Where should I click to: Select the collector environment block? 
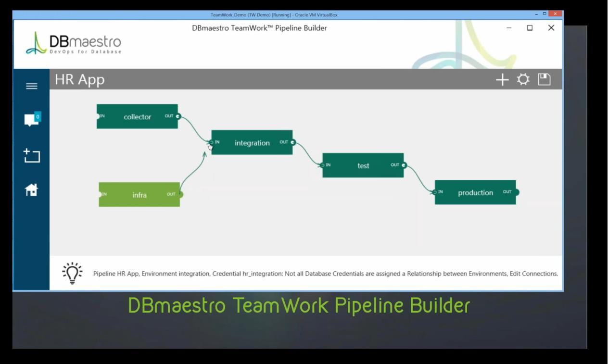pos(138,116)
